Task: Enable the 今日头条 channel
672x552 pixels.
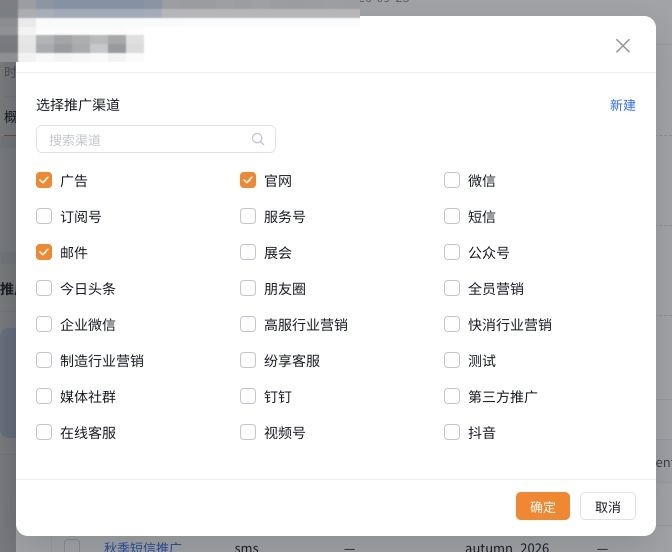Action: 44,288
